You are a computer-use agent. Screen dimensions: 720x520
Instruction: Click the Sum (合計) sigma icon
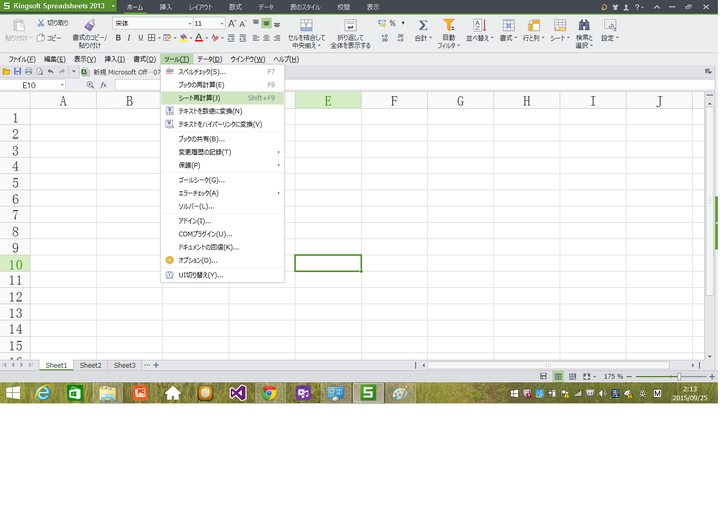tap(423, 25)
